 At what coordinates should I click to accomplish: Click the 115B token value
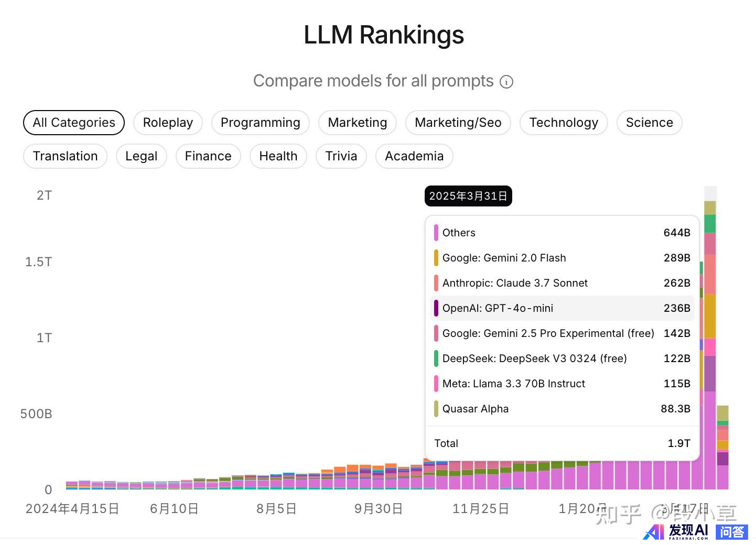[x=677, y=384]
